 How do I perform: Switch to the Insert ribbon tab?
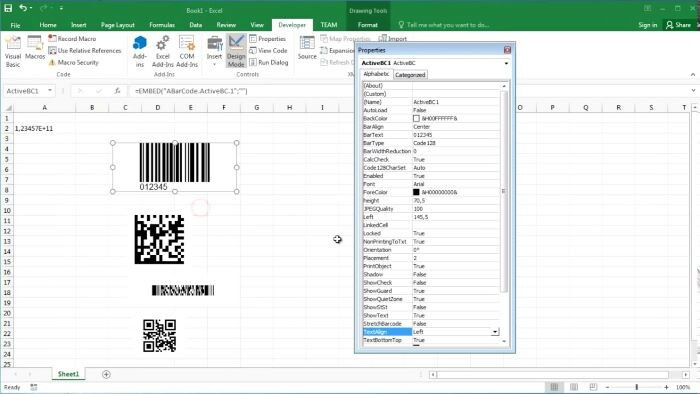[x=79, y=25]
